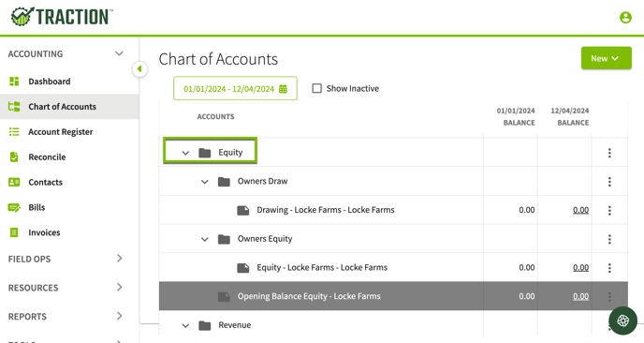Select Opening Balance Equity - Locke Farms row
This screenshot has height=343, width=644.
(393, 296)
